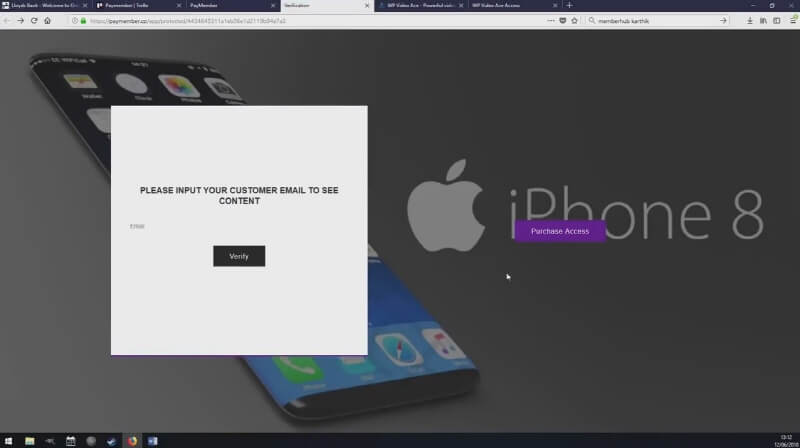Reload the current page

34,21
